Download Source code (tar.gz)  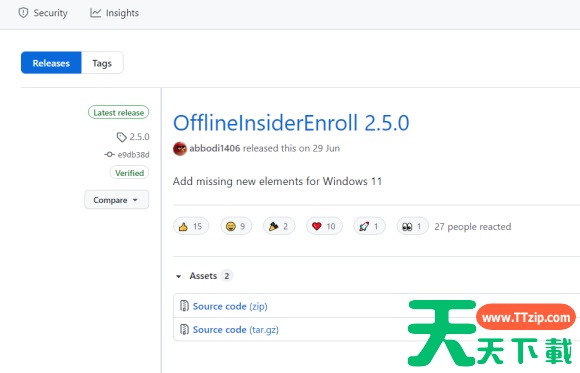pyautogui.click(x=236, y=329)
